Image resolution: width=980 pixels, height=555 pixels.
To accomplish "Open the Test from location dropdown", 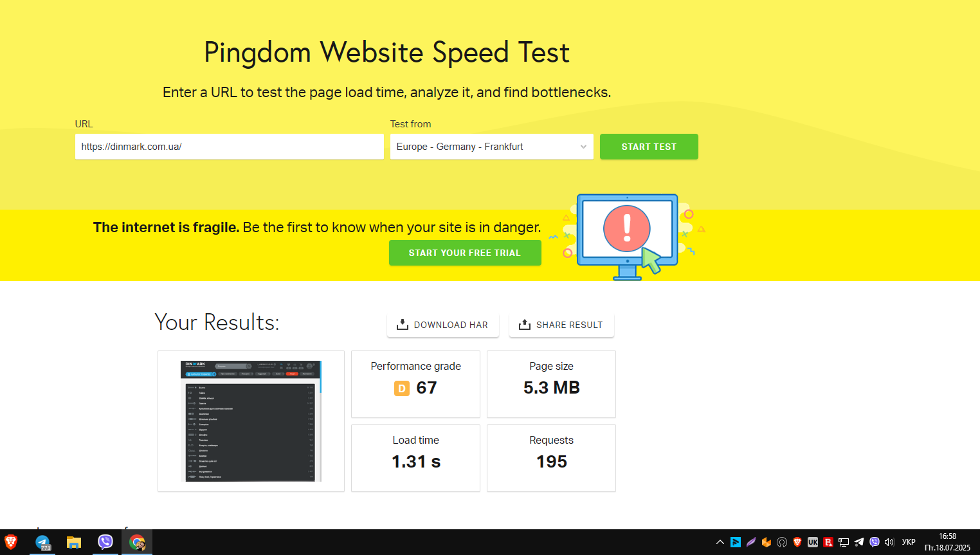I will point(491,147).
